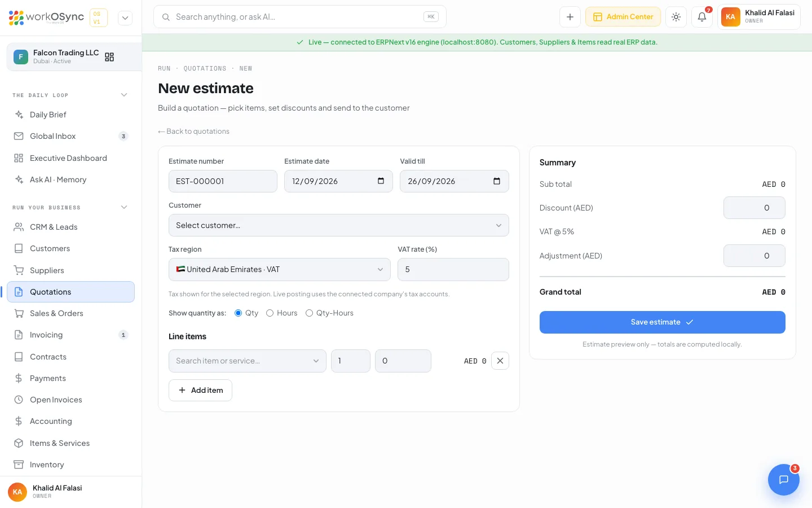Click the Inventory box icon
812x508 pixels.
point(19,465)
